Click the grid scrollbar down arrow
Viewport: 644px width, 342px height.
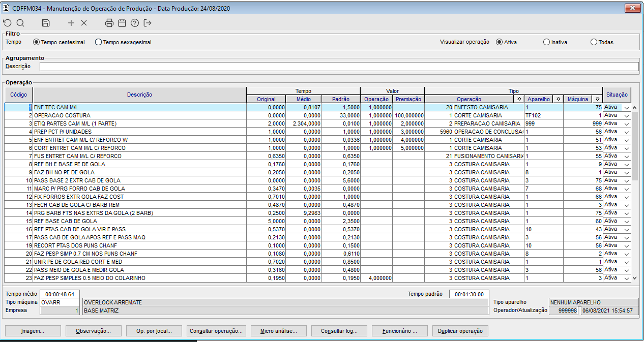tap(634, 278)
